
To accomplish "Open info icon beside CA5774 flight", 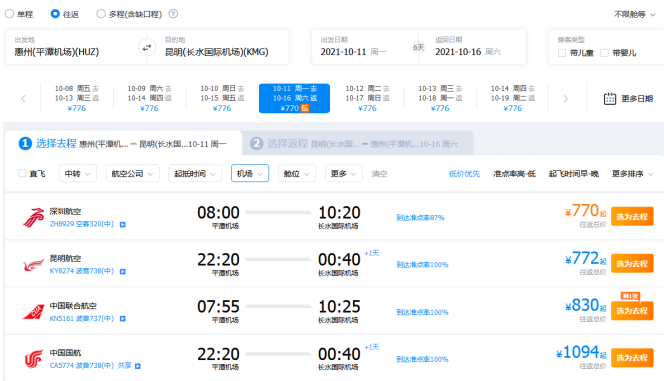I will [x=138, y=366].
